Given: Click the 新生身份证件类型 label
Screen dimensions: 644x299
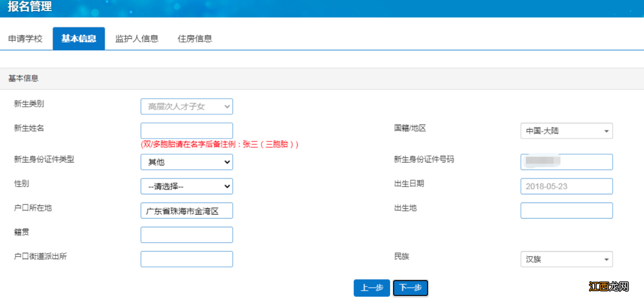Looking at the screenshot, I should coord(44,159).
